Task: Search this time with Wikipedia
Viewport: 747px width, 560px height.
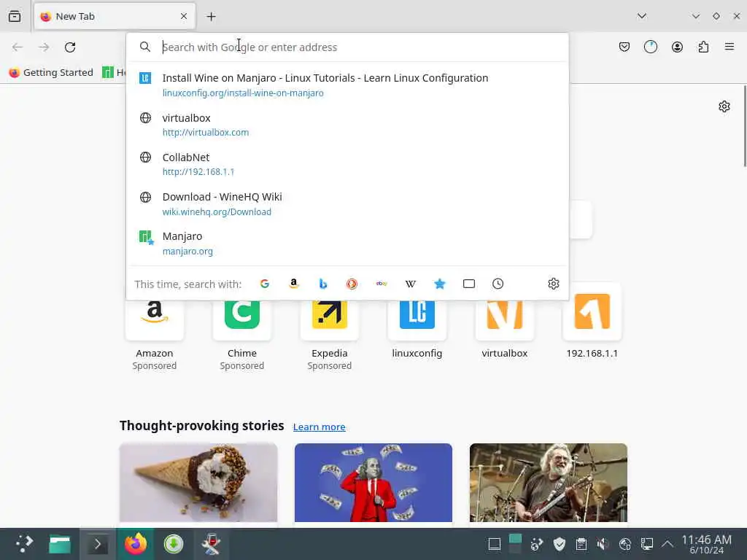Action: pyautogui.click(x=410, y=284)
